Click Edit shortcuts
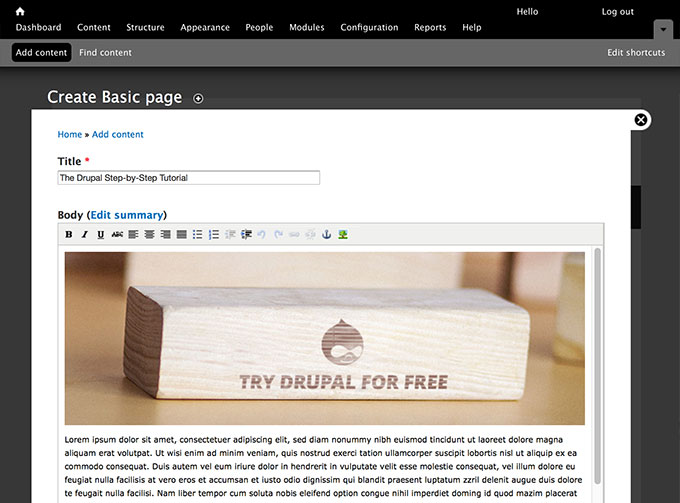 point(636,52)
